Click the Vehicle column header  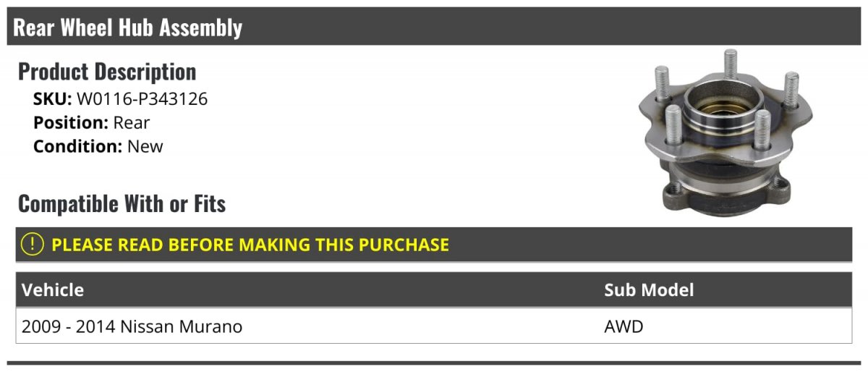(x=53, y=290)
